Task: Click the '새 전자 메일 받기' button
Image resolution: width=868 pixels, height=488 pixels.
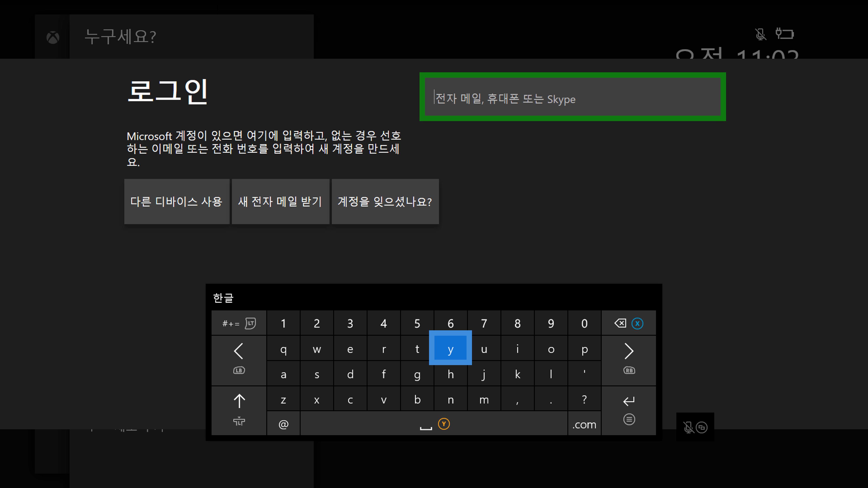Action: [x=280, y=201]
